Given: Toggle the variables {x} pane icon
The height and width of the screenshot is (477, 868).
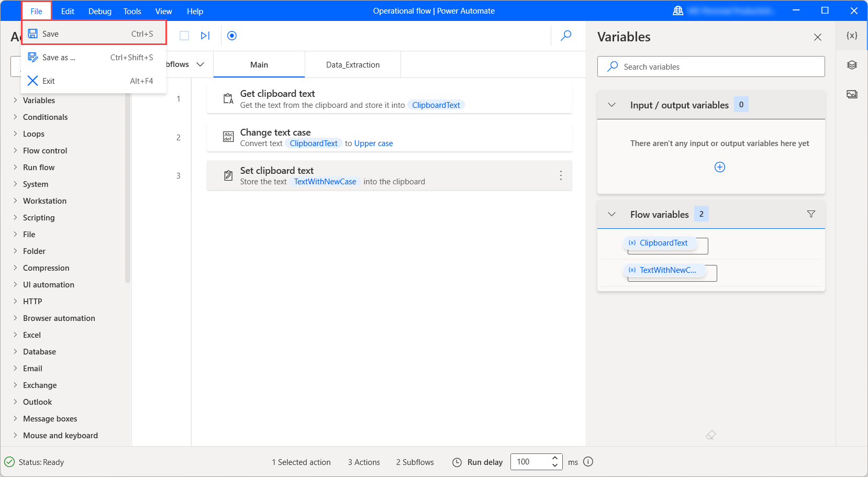Looking at the screenshot, I should [852, 36].
